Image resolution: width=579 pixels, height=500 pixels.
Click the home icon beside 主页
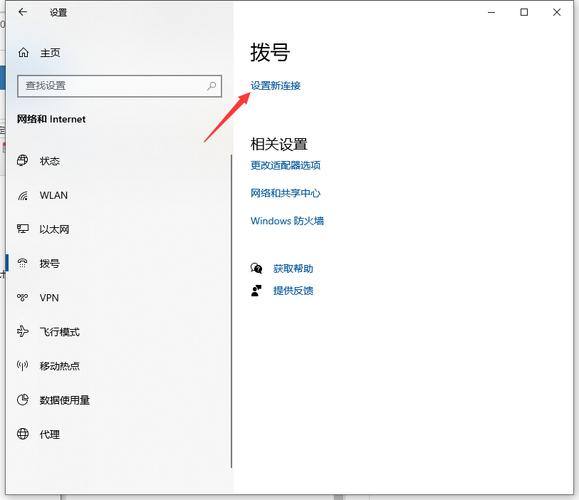[x=23, y=52]
